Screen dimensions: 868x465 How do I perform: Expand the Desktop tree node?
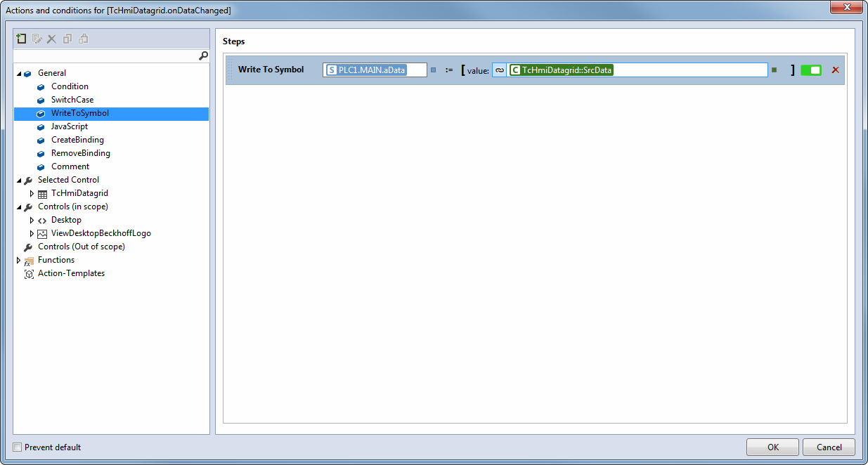[32, 220]
